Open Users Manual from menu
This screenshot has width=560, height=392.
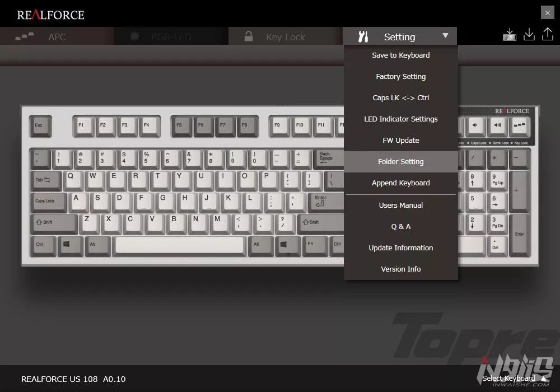pyautogui.click(x=401, y=206)
